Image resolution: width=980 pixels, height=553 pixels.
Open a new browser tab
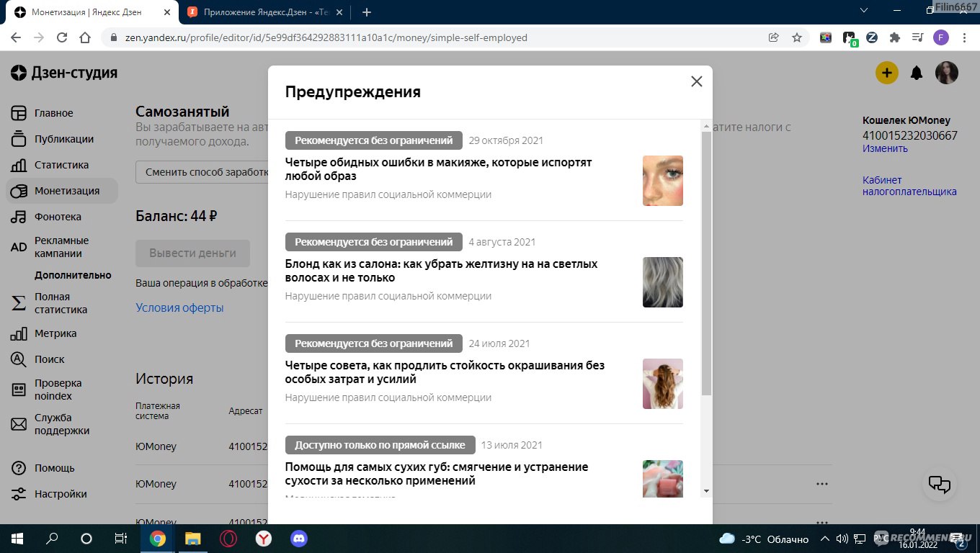click(x=367, y=12)
